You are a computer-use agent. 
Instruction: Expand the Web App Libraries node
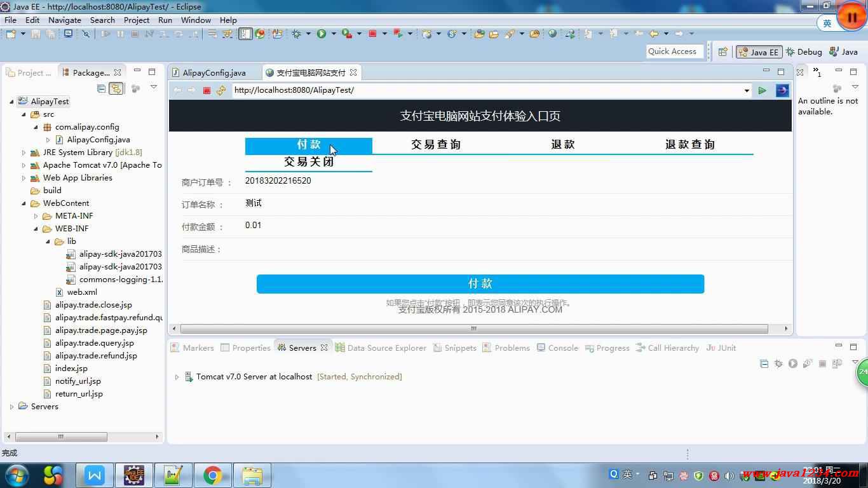tap(24, 178)
